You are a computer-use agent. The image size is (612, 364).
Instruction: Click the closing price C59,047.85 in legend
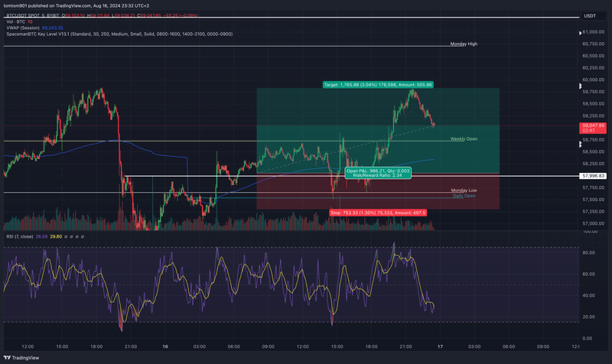coord(148,15)
